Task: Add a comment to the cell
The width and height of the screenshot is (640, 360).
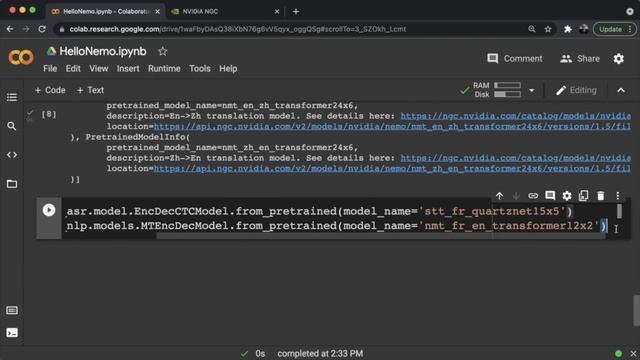Action: 550,196
